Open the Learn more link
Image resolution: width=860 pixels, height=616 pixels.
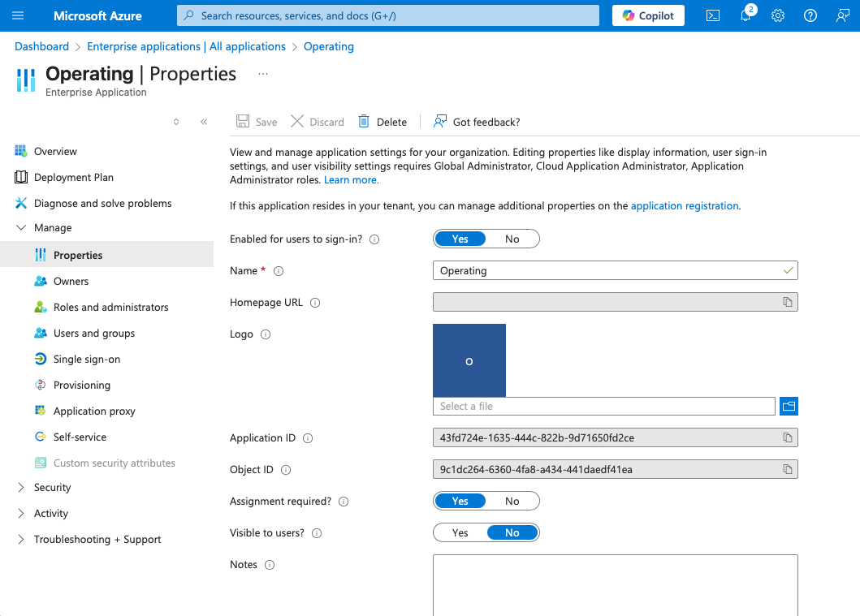(x=351, y=179)
